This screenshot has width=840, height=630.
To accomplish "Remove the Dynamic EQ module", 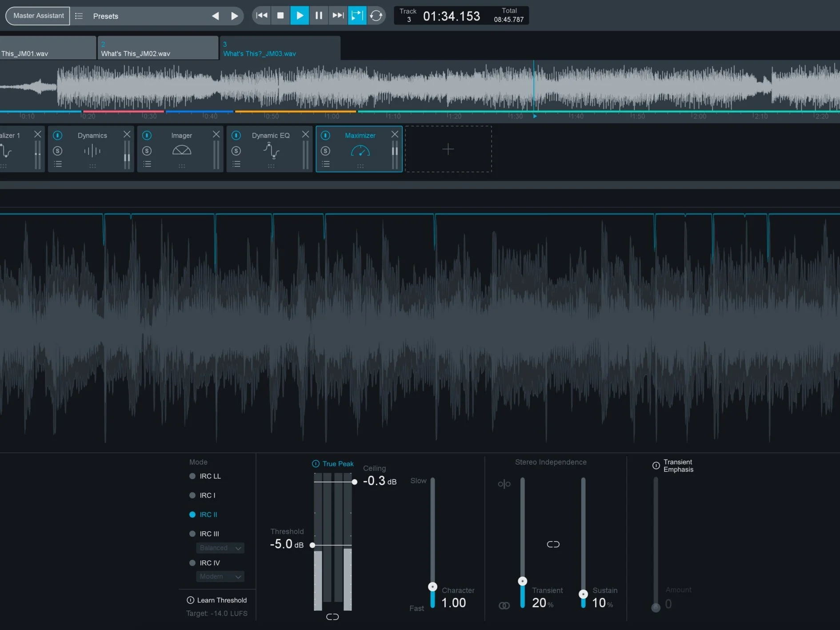I will [x=305, y=134].
